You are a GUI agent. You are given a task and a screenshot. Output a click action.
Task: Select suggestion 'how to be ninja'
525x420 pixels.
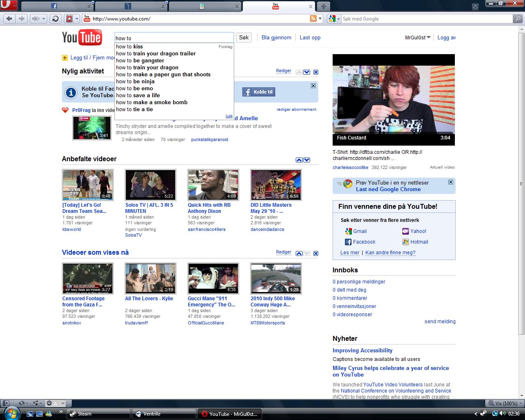[174, 82]
